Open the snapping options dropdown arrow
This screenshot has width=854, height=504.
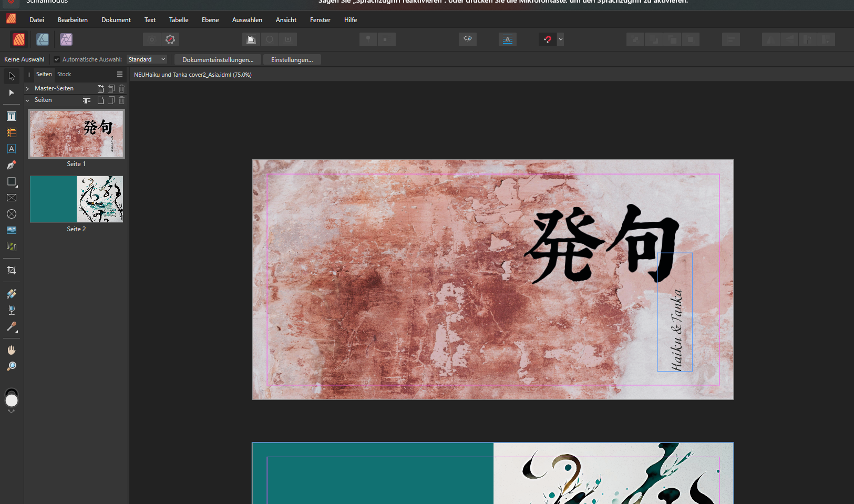(x=561, y=39)
